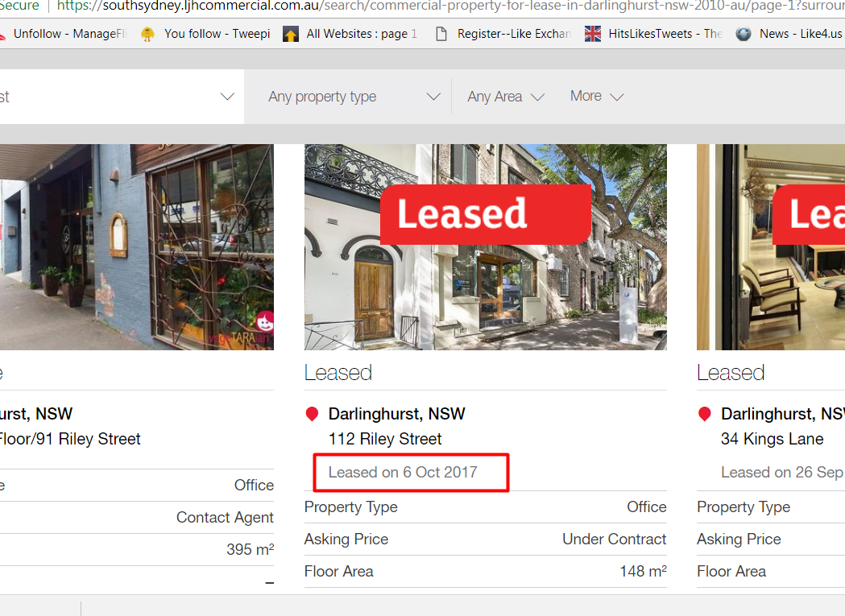This screenshot has height=616, width=845.
Task: Click Property Type label in 34 Kings Lane card
Action: [744, 507]
